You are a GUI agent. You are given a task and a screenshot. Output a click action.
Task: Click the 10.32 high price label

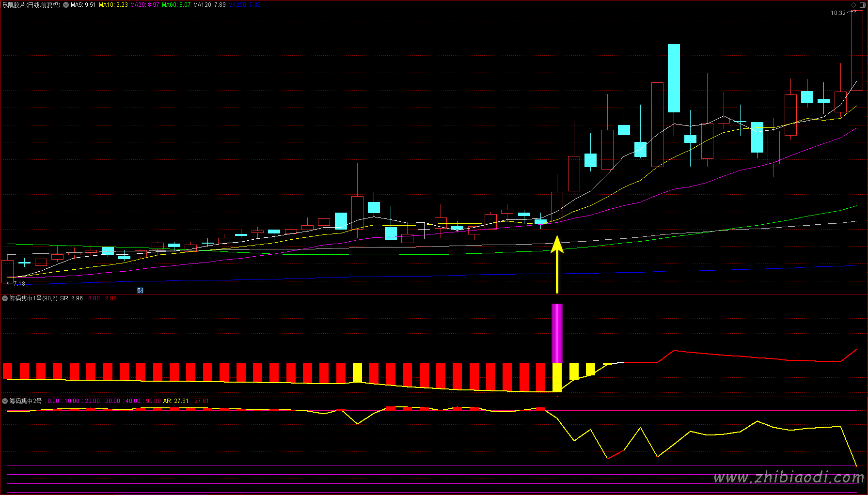click(838, 13)
